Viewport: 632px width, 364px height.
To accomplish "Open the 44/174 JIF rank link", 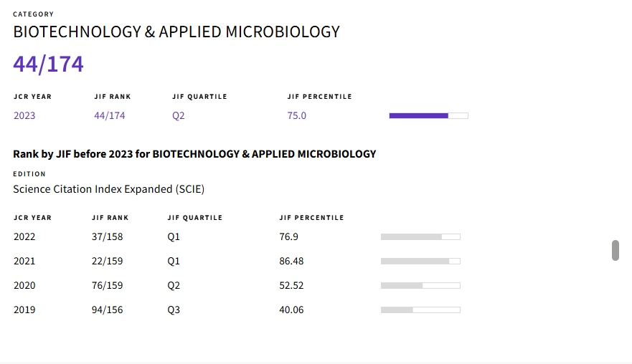I will pyautogui.click(x=110, y=115).
